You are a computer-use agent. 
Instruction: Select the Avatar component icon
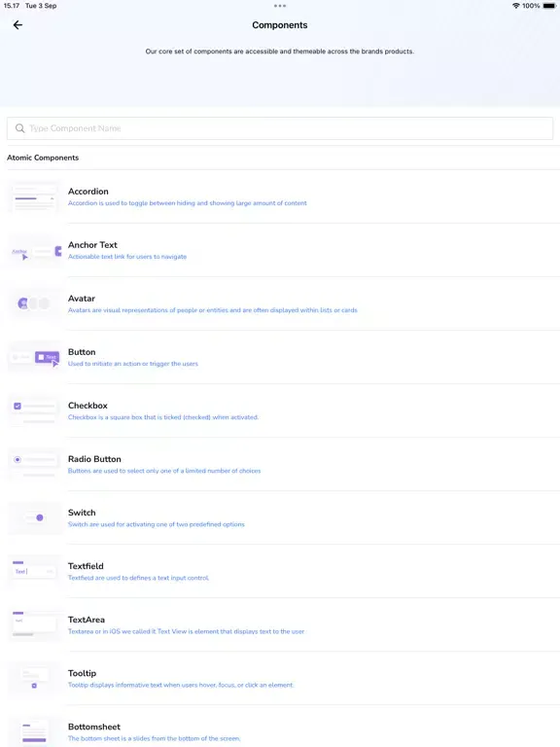point(34,303)
